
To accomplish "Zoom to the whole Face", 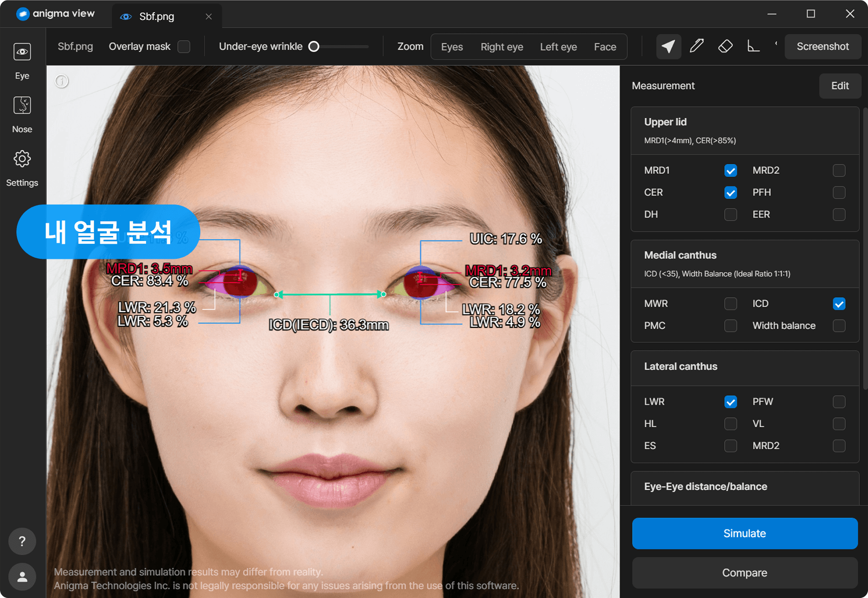I will pos(605,47).
